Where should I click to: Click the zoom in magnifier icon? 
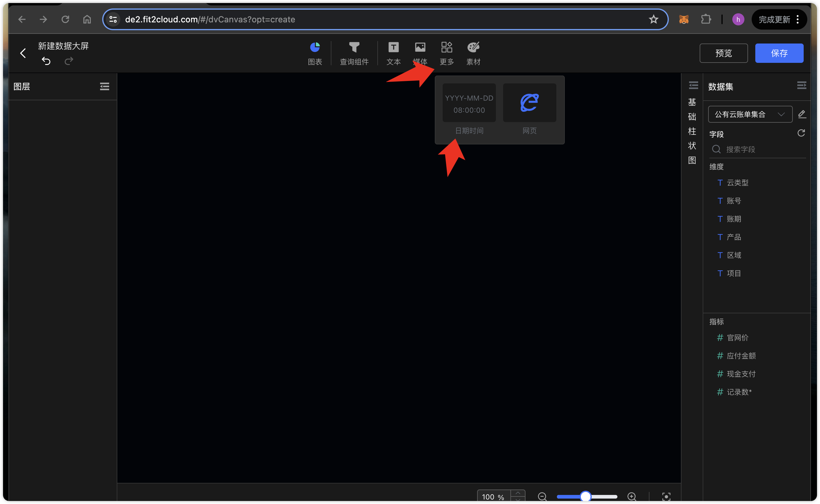coord(632,497)
